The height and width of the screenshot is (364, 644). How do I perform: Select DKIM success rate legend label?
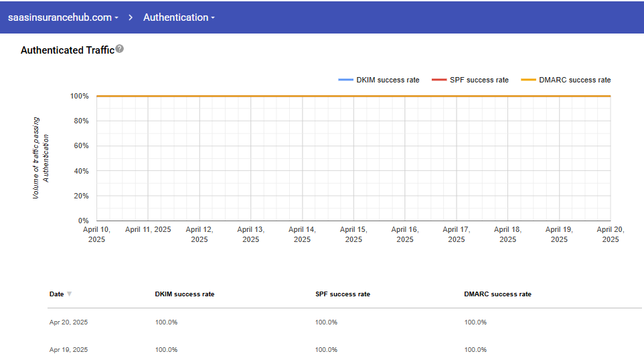point(388,80)
